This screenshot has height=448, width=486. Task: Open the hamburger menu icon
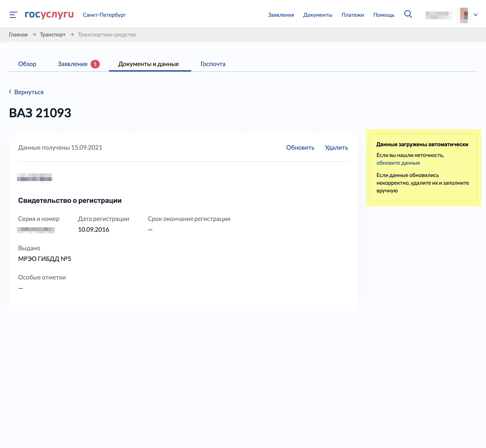coord(13,15)
